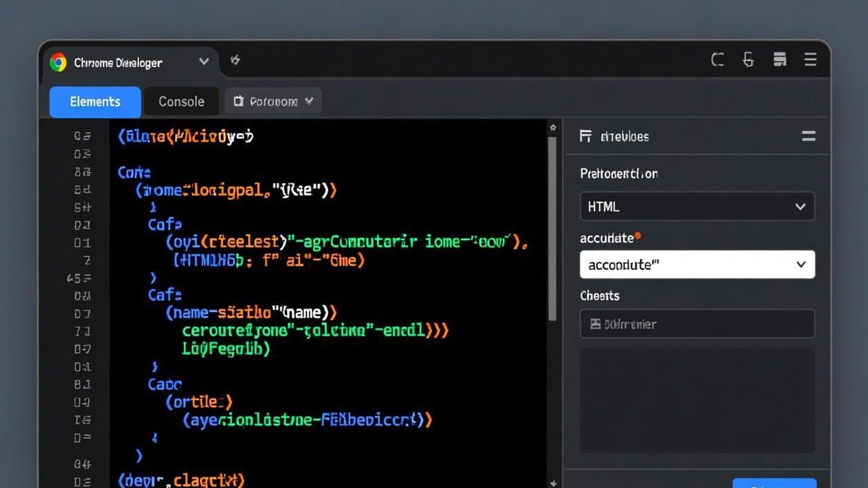The width and height of the screenshot is (868, 488).
Task: Switch to the Console tab
Action: click(x=181, y=102)
